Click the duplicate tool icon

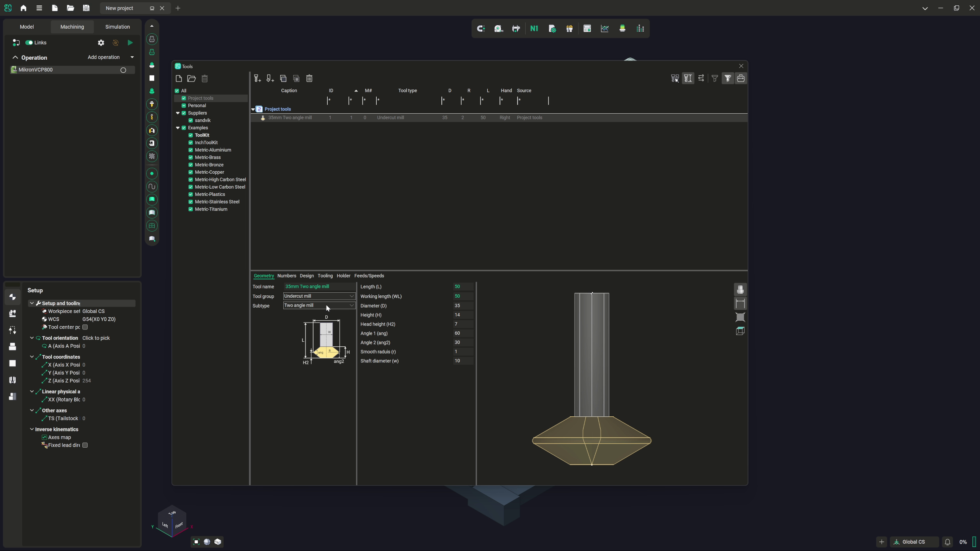(283, 78)
